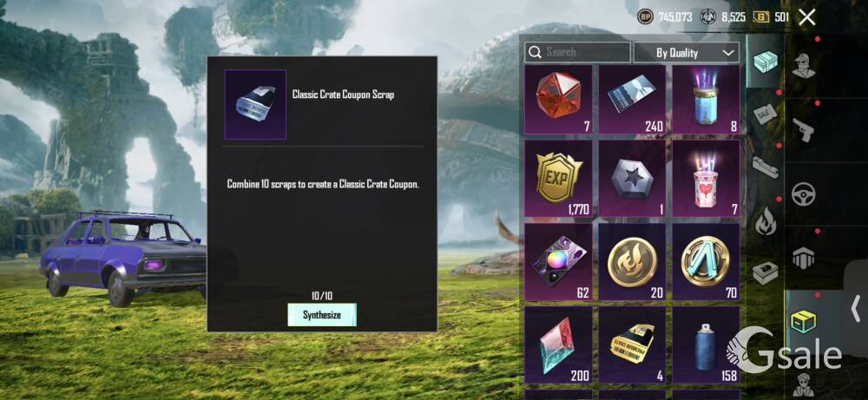Expand the side panel with the left arrow
The height and width of the screenshot is (400, 868).
coord(856,308)
